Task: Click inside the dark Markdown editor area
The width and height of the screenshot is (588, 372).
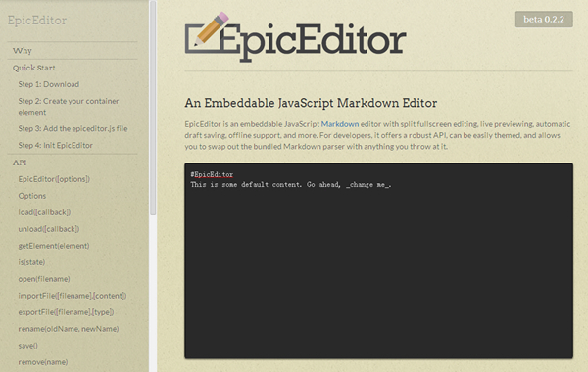Action: coord(378,260)
